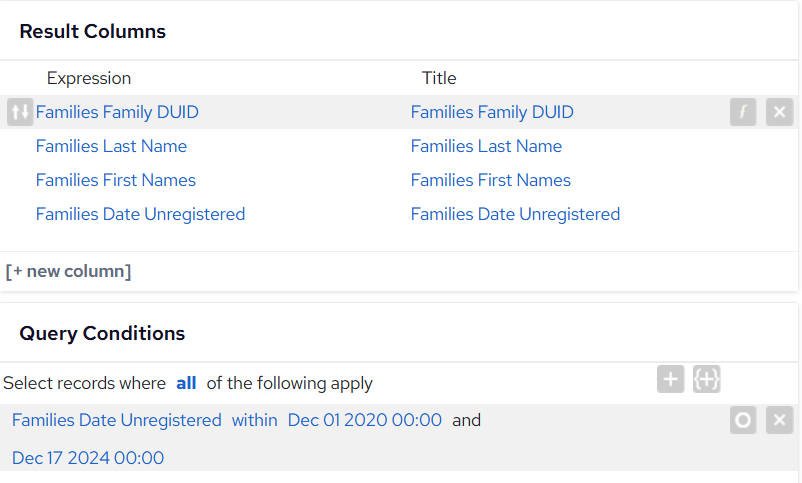Open the 'all' match type selector

[x=186, y=383]
